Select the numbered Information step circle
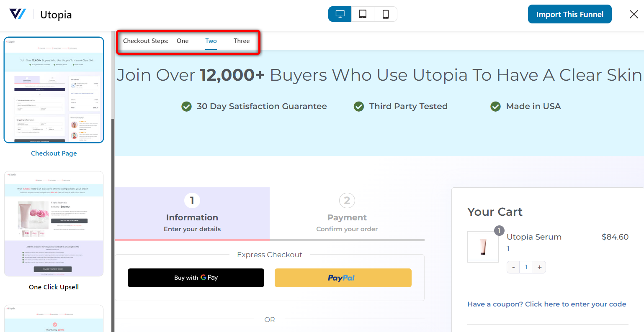The image size is (644, 332). (192, 200)
